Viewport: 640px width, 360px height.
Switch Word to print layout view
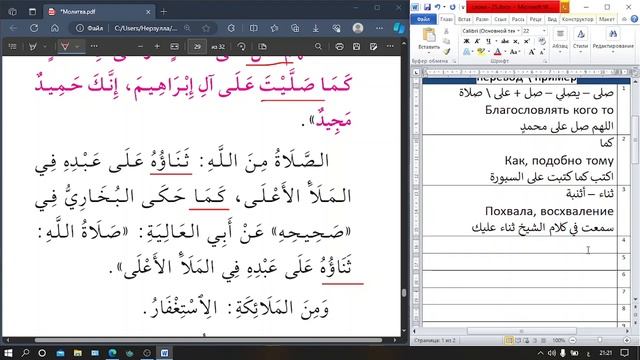point(509,340)
